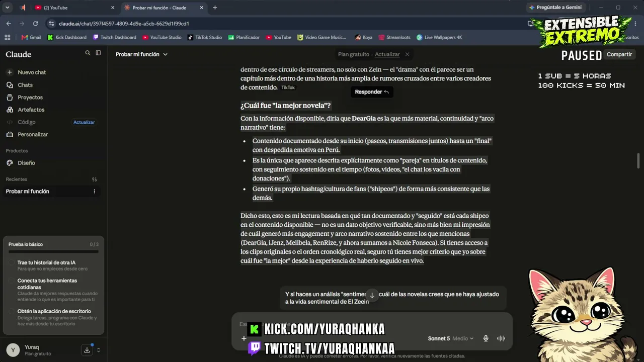
Task: Expand the Yuraq account menu arrows
Action: coord(99,350)
